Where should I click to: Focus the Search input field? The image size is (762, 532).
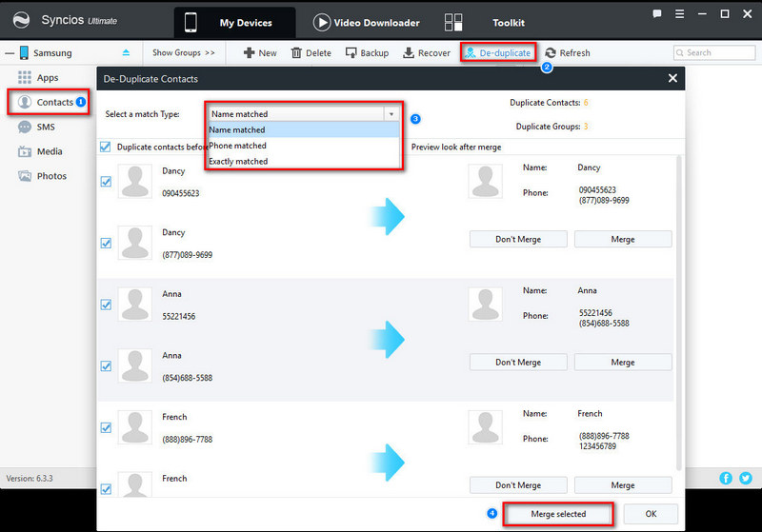(x=714, y=52)
